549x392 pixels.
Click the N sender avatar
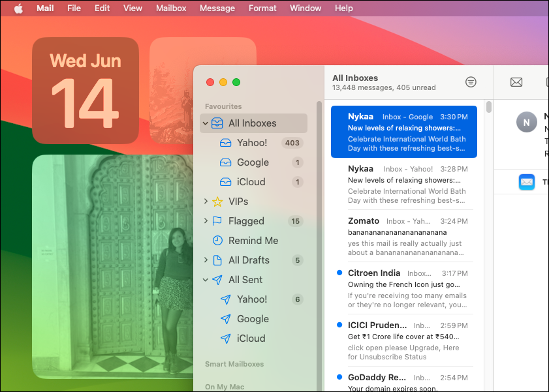[527, 122]
